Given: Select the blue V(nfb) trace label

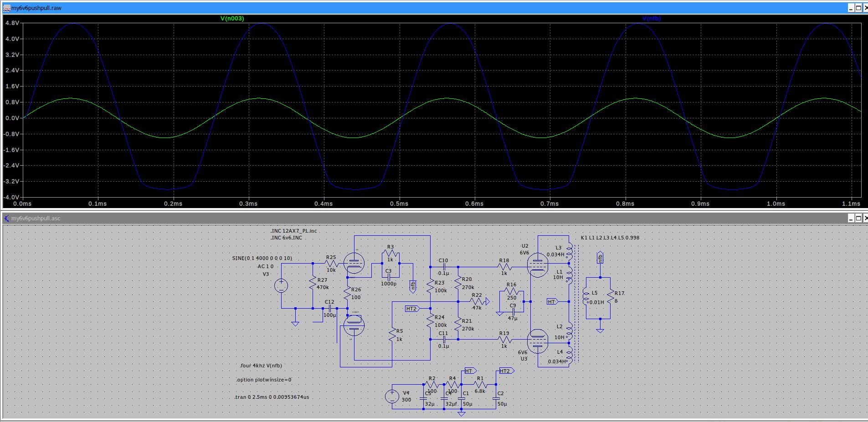Looking at the screenshot, I should tap(651, 19).
